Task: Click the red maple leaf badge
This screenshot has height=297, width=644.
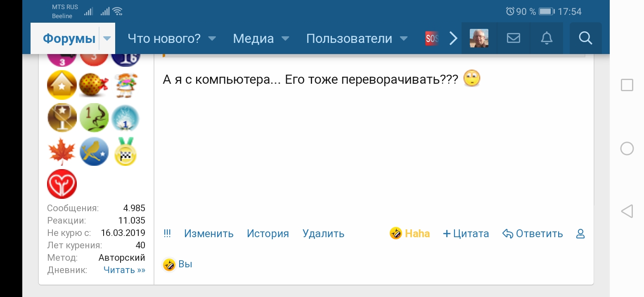Action: pyautogui.click(x=62, y=152)
